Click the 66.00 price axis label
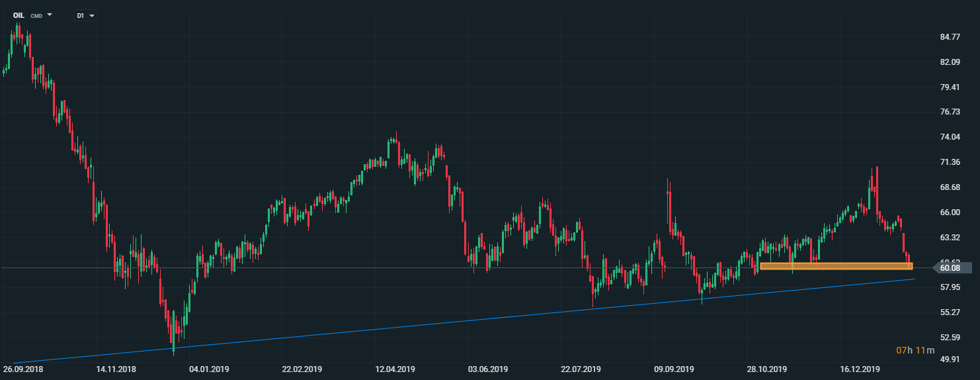This screenshot has width=980, height=380. coord(950,213)
